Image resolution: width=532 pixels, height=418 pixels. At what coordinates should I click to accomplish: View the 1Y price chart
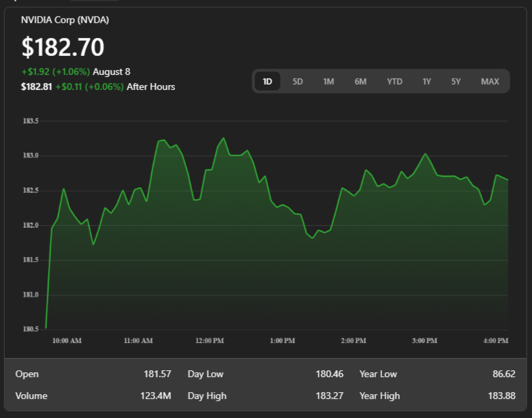tap(426, 82)
